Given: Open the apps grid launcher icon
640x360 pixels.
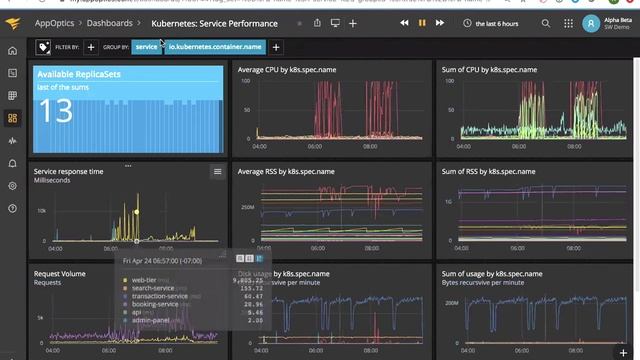Looking at the screenshot, I should [568, 24].
